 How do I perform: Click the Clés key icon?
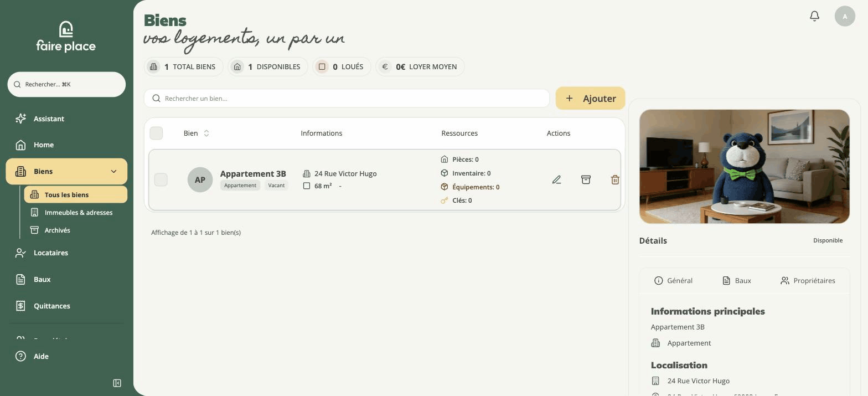click(x=444, y=200)
